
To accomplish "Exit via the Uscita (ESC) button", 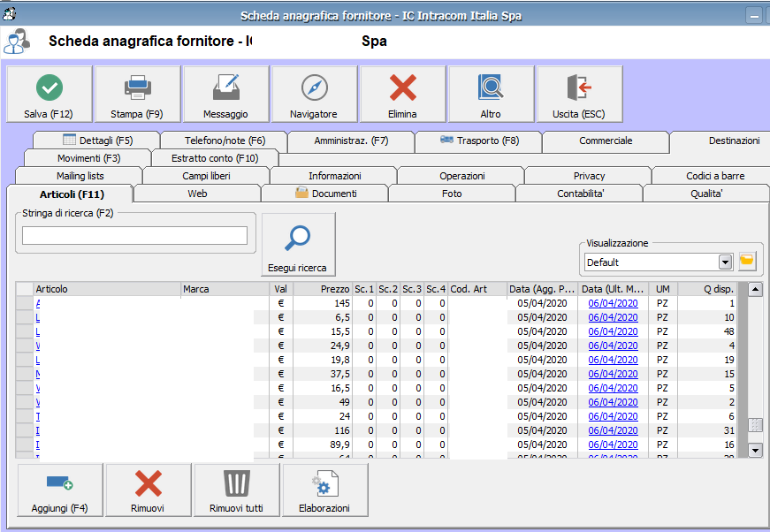I will pos(579,95).
